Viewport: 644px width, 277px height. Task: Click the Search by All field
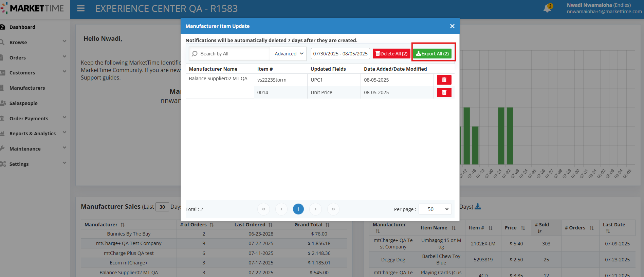click(x=229, y=54)
